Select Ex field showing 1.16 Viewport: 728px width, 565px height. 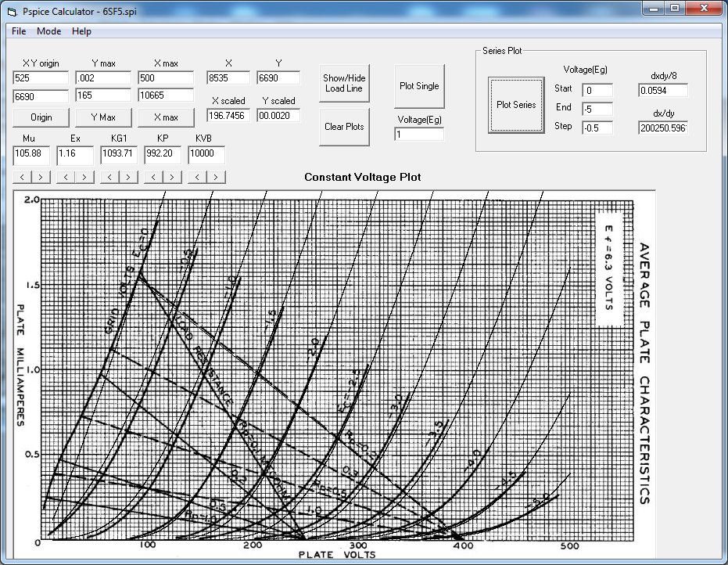point(75,155)
